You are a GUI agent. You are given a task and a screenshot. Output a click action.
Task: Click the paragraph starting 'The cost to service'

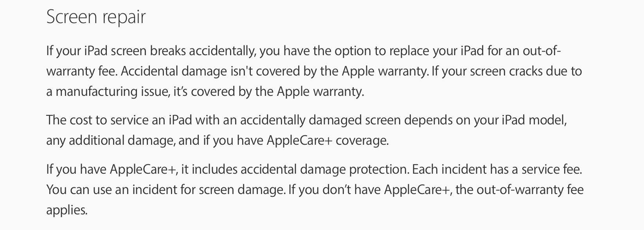coord(307,130)
